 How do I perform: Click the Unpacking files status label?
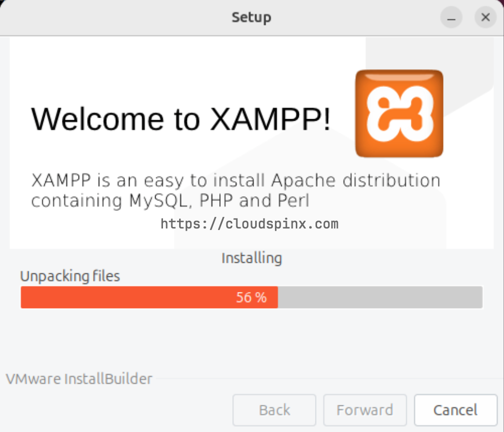[70, 276]
